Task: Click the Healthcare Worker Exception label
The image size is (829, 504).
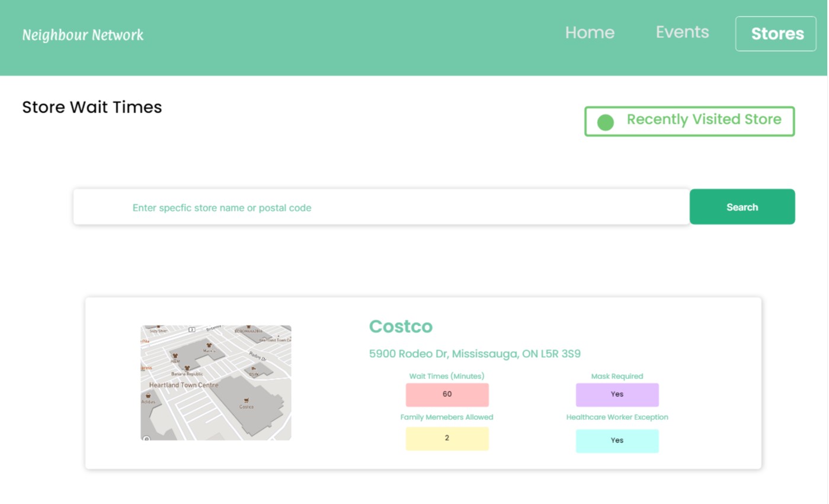Action: pyautogui.click(x=617, y=417)
